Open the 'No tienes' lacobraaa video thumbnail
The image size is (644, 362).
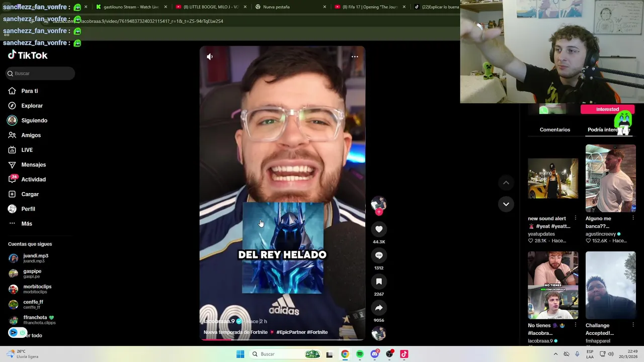(553, 285)
